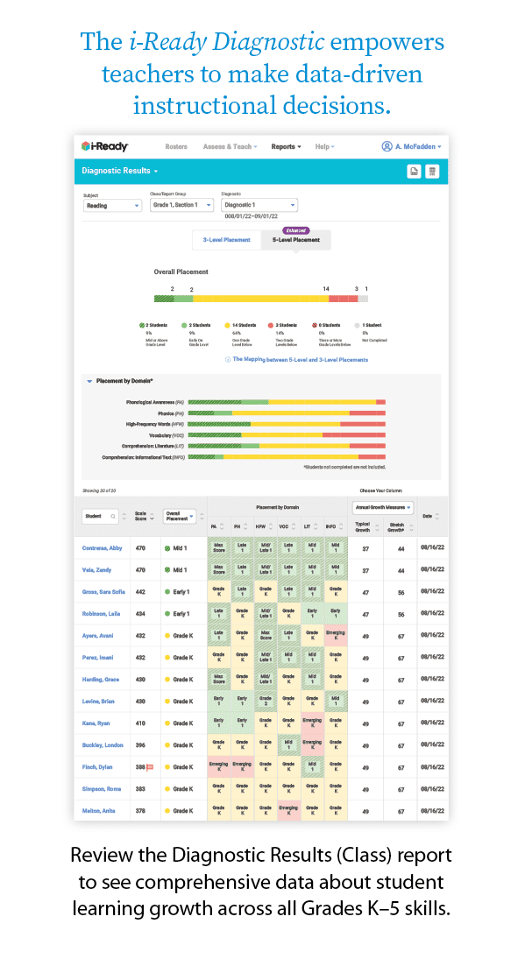
Task: Open Class/Report Group dropdown Grade 1, Section 1
Action: click(x=182, y=205)
